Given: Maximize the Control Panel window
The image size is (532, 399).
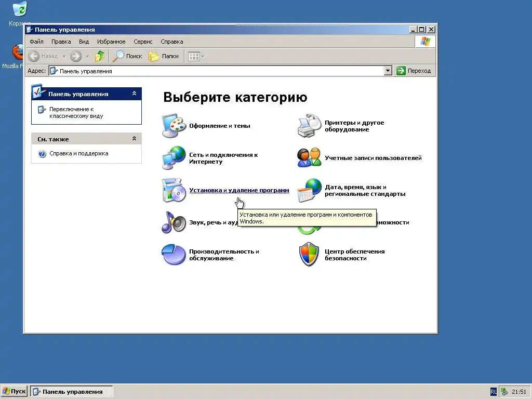Looking at the screenshot, I should tap(422, 30).
